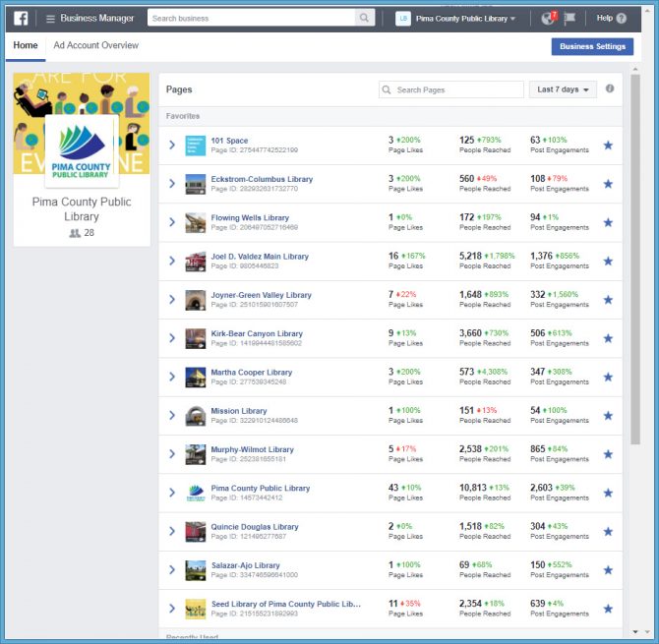Open the Martha Cooper Library page link

252,373
